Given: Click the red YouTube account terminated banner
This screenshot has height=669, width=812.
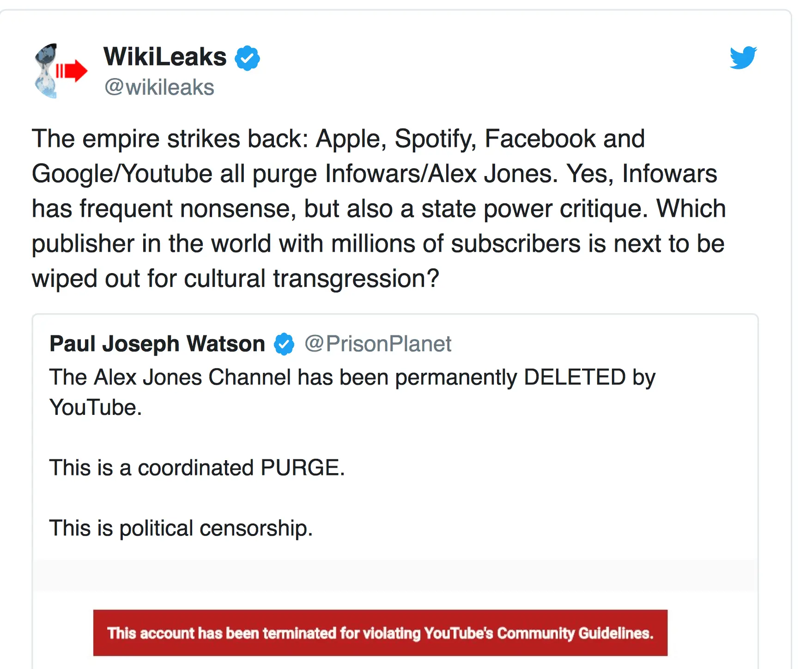Looking at the screenshot, I should [x=380, y=633].
